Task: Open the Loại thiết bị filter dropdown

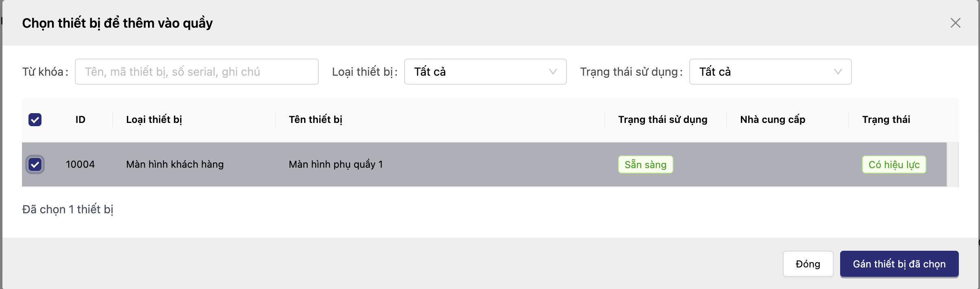Action: pyautogui.click(x=485, y=72)
